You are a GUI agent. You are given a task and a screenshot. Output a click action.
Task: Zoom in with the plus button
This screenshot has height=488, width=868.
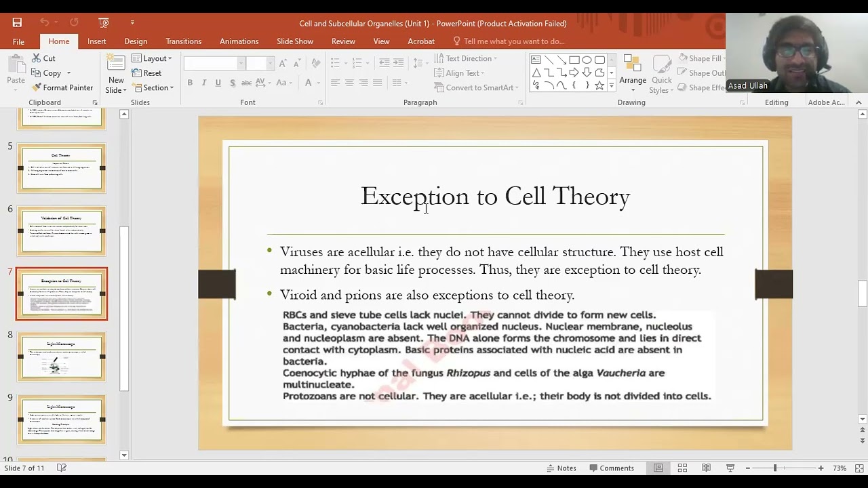(x=821, y=468)
